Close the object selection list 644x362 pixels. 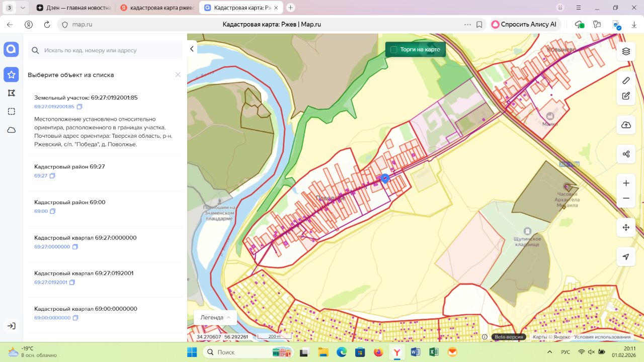pyautogui.click(x=178, y=75)
